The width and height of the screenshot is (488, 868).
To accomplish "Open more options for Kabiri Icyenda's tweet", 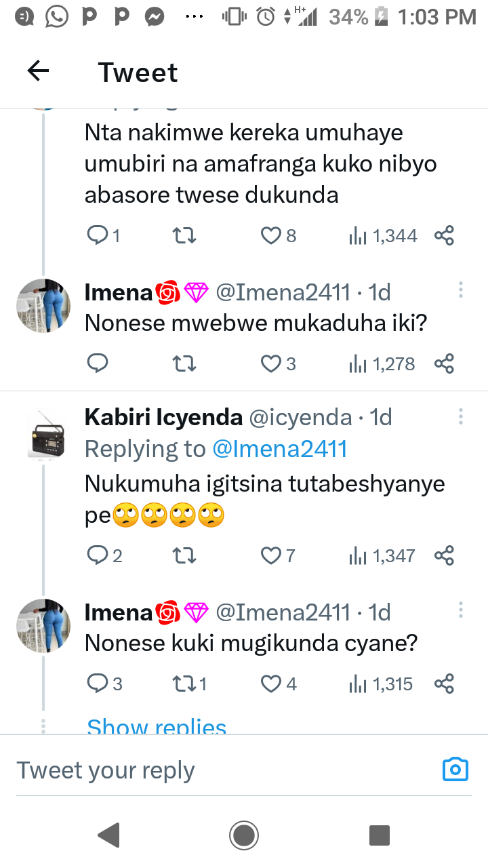I will coord(461,416).
